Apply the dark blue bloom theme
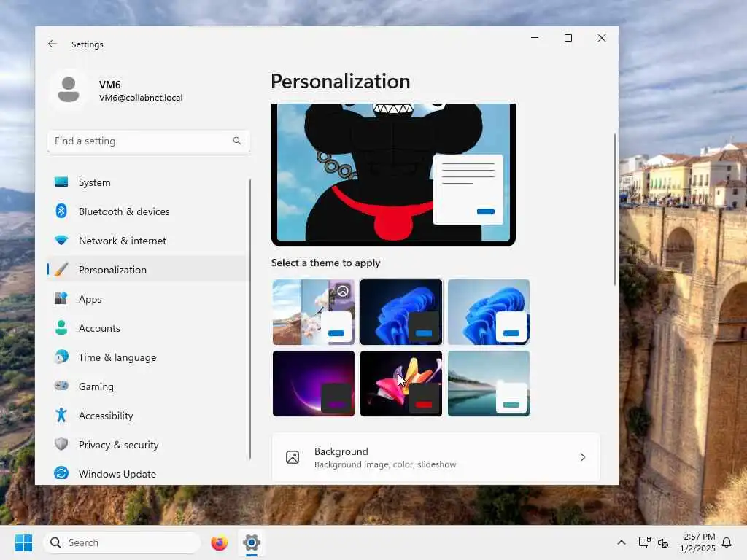 tap(401, 312)
